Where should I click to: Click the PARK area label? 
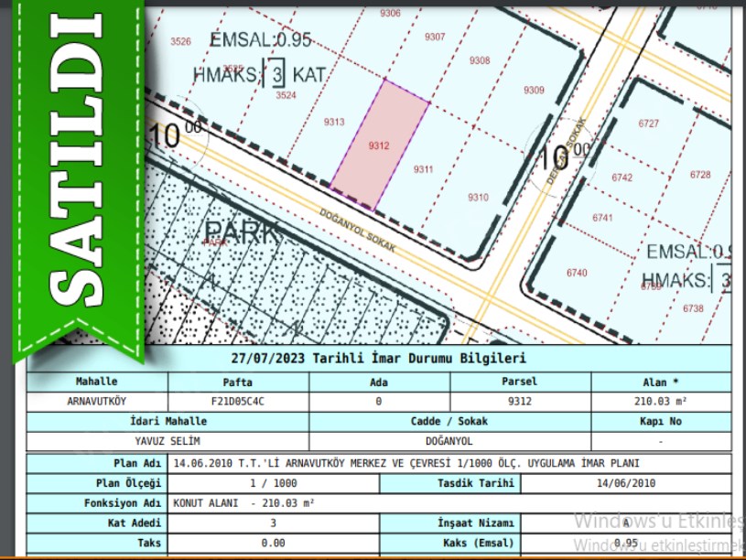(x=242, y=232)
